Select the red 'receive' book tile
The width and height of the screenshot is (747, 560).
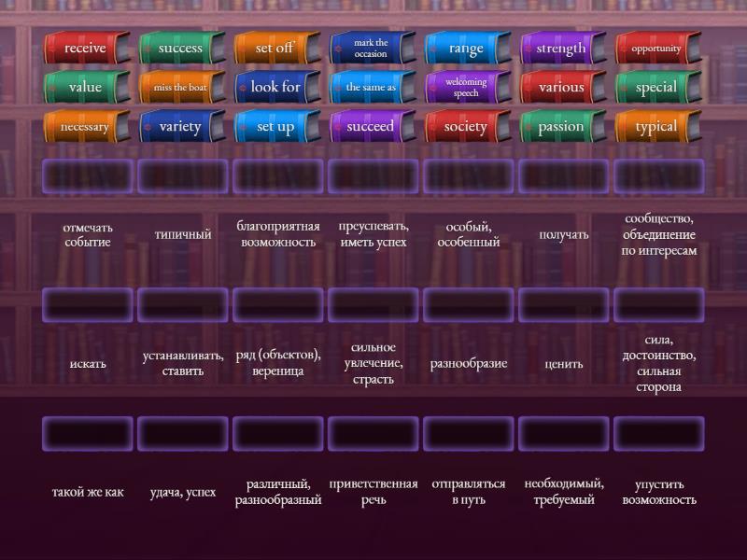pos(86,49)
